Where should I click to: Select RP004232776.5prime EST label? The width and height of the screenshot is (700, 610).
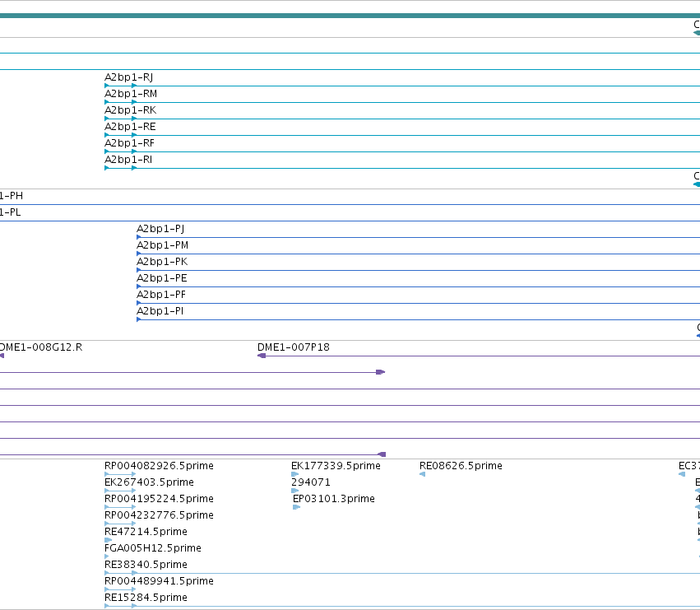(x=159, y=515)
